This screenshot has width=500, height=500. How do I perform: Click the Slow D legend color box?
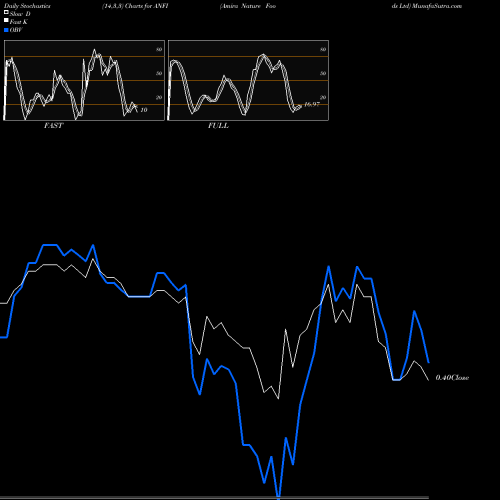point(6,12)
